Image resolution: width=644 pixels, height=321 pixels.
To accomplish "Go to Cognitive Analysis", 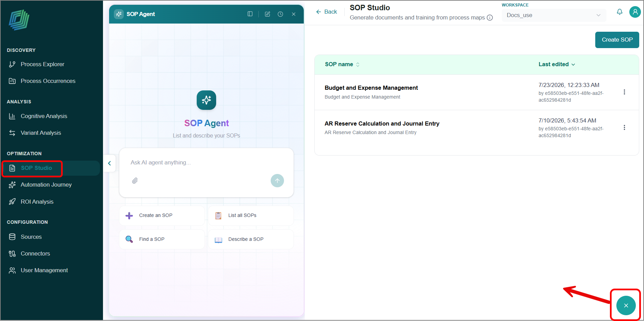I will 44,116.
